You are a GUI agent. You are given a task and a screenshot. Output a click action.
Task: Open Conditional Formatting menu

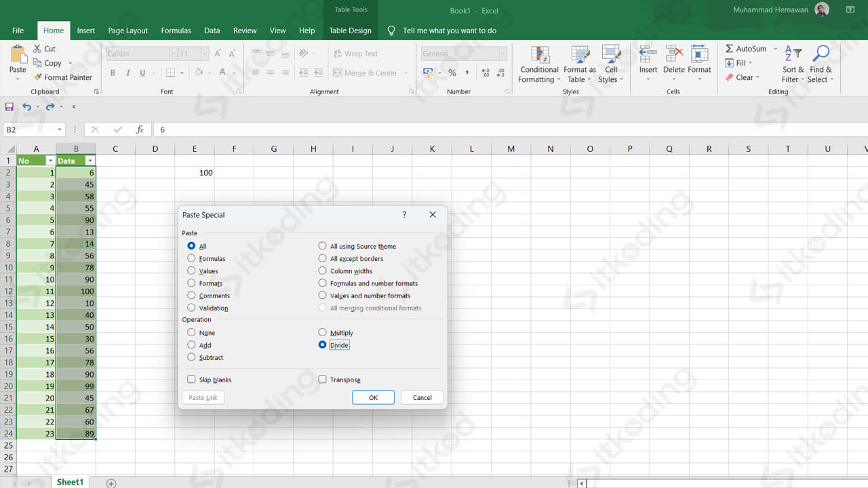pos(540,65)
